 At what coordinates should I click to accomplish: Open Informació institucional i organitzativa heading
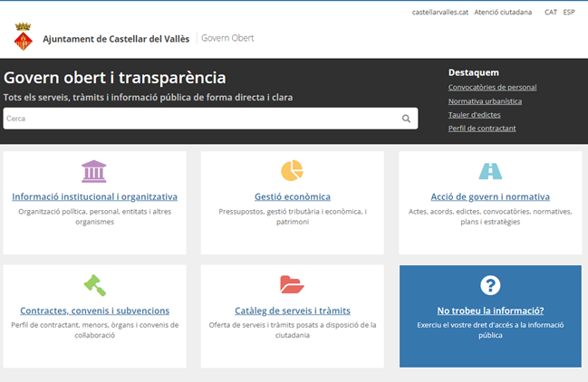click(x=94, y=196)
